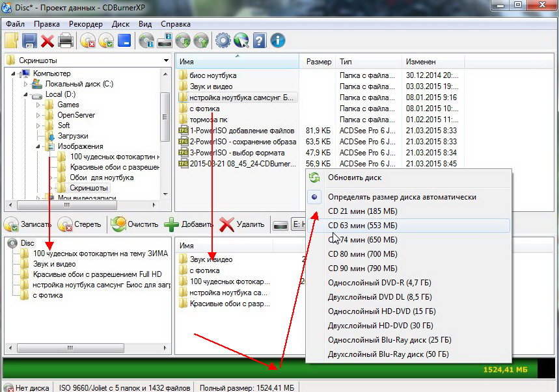Click the Очистить button
This screenshot has width=559, height=392.
tap(135, 225)
